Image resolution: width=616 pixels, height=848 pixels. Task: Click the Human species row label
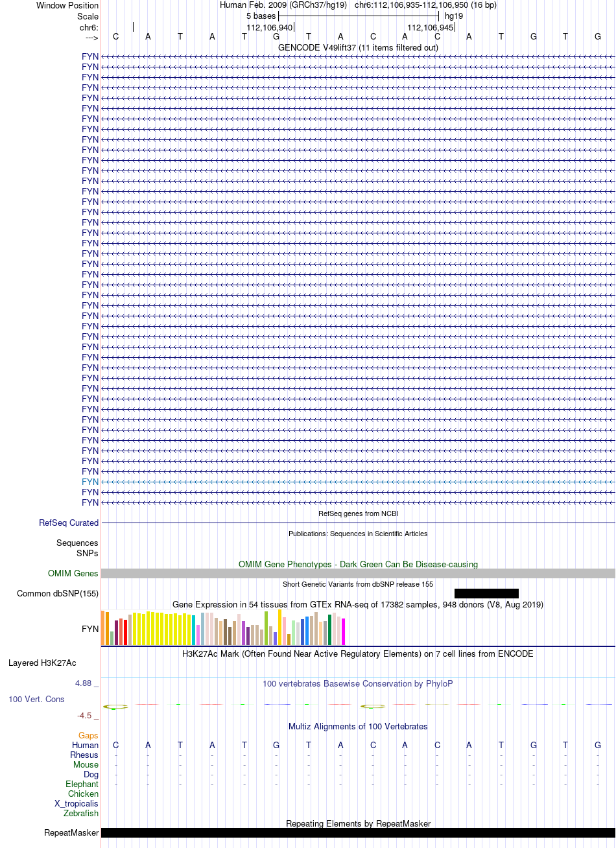(x=86, y=745)
